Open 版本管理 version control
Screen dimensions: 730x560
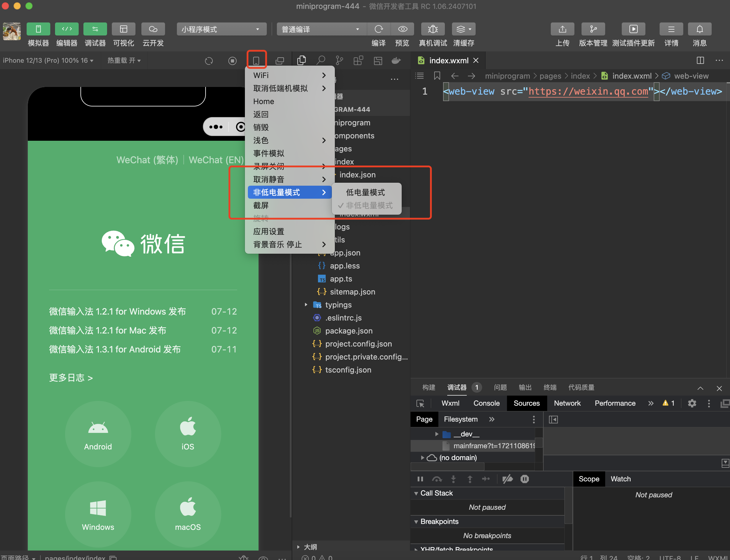point(593,29)
